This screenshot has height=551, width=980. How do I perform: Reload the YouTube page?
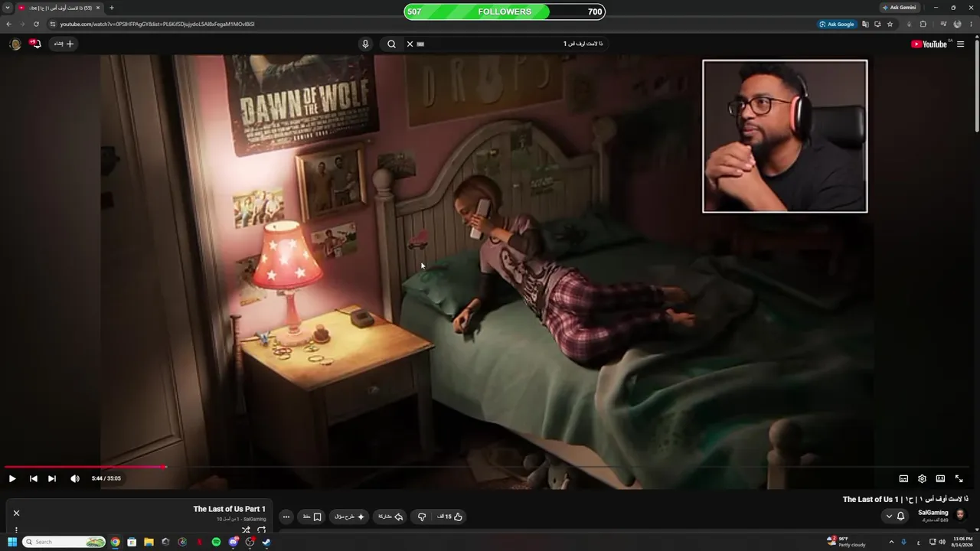point(36,24)
